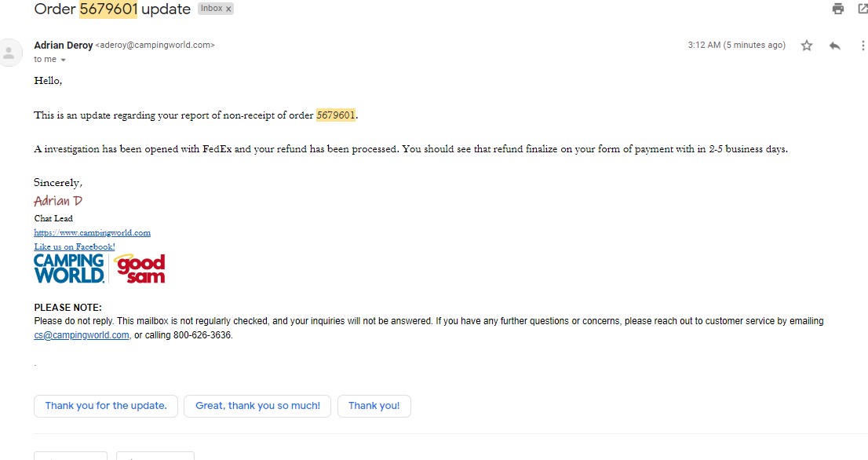
Task: Follow the 'Like us on Facebook!' link
Action: (75, 247)
